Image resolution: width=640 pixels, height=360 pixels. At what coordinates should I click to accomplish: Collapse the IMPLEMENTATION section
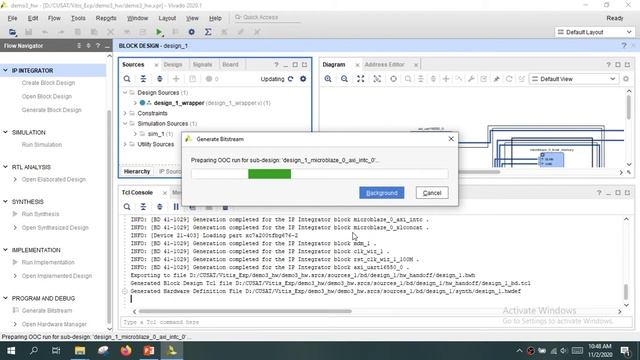pos(5,250)
